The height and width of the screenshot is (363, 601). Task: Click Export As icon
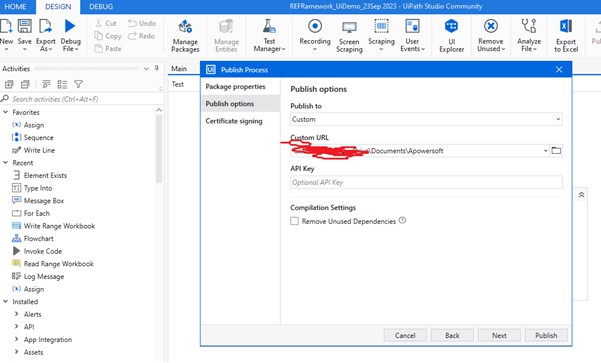coord(45,26)
